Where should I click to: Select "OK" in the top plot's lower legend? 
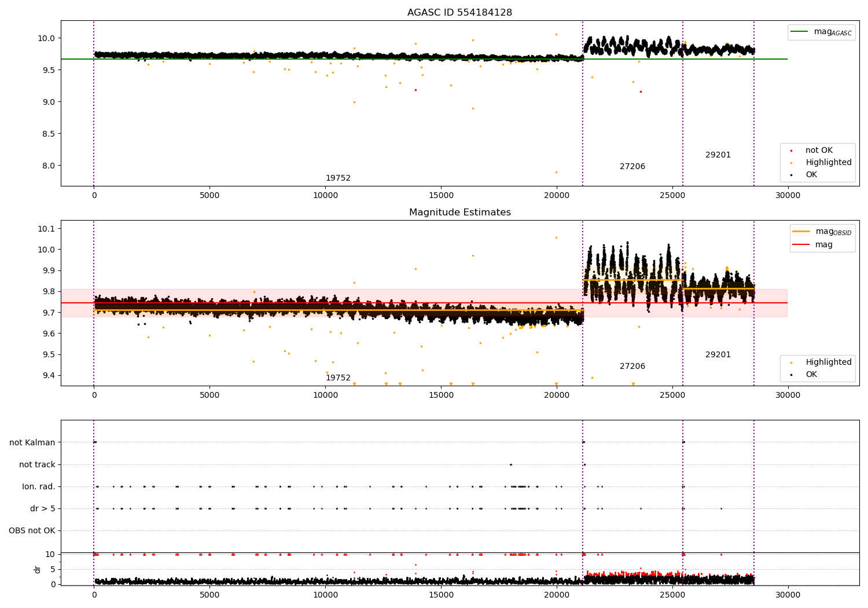tap(811, 174)
